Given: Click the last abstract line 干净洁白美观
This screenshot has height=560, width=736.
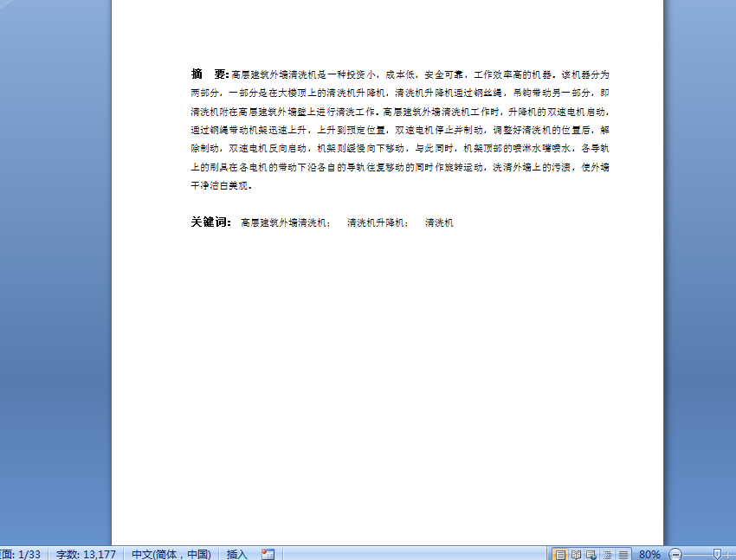Looking at the screenshot, I should click(221, 186).
